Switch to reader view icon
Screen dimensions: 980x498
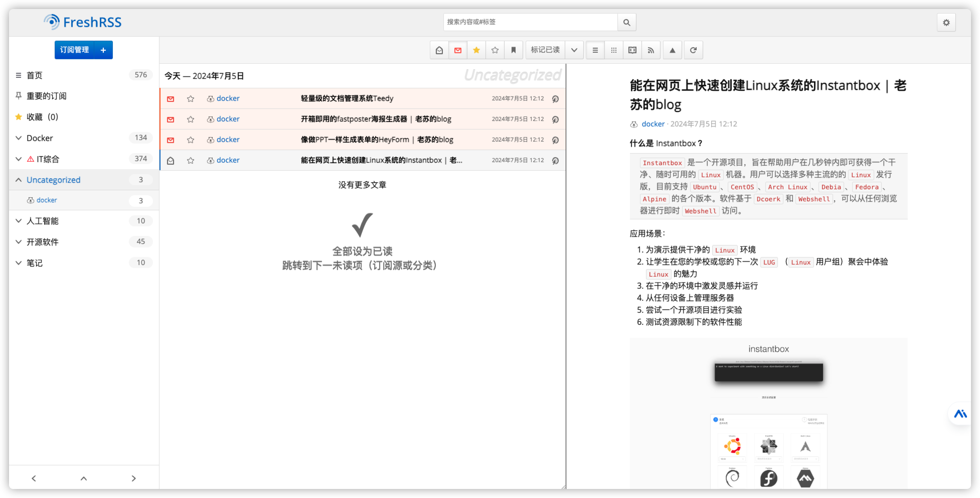coord(632,50)
